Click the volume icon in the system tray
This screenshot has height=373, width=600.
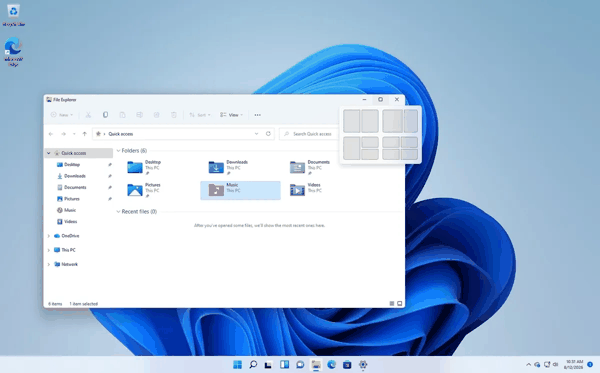555,365
